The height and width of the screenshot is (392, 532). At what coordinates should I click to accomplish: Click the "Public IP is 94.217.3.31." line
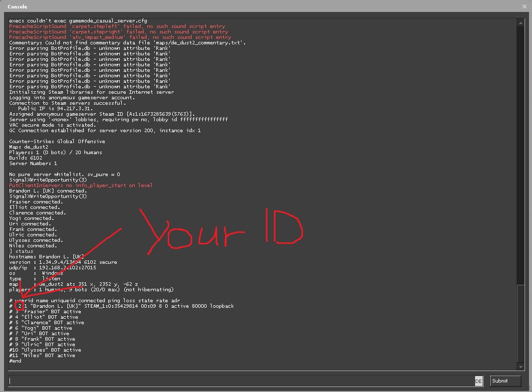[55, 109]
